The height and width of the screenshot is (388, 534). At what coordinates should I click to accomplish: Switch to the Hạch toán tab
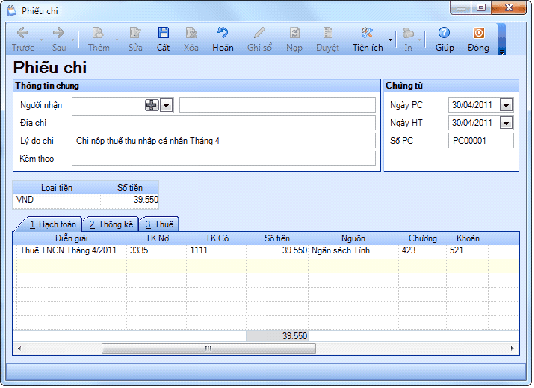(53, 224)
